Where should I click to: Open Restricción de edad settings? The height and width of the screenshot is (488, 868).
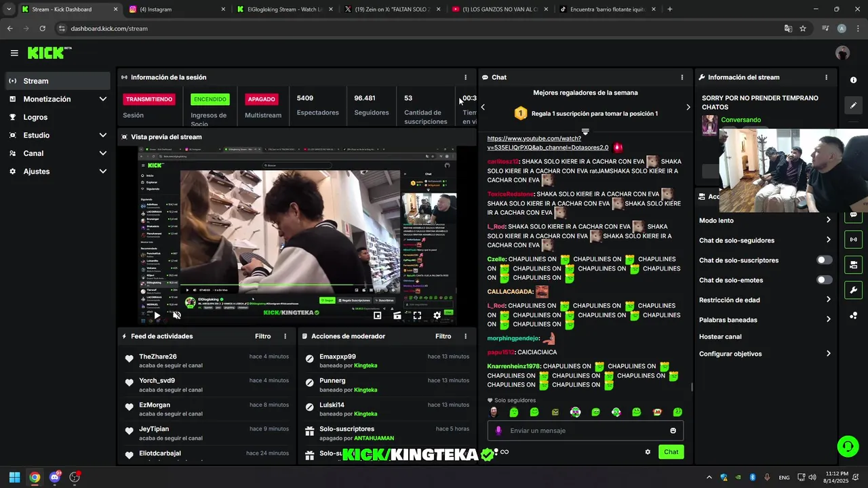(765, 300)
